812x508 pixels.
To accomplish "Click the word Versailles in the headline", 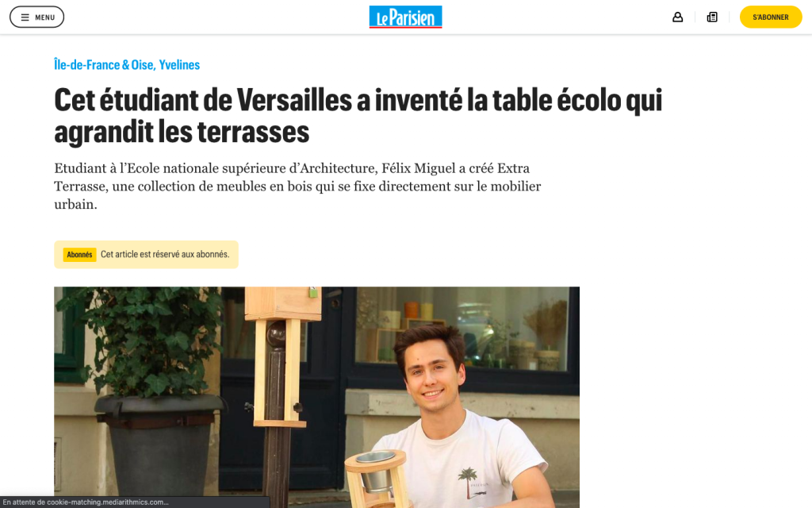I will click(294, 100).
